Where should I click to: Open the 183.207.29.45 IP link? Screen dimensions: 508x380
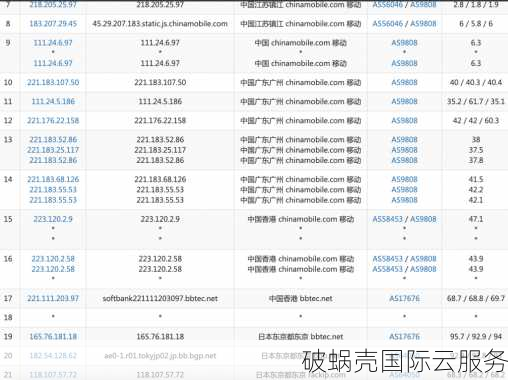click(53, 24)
